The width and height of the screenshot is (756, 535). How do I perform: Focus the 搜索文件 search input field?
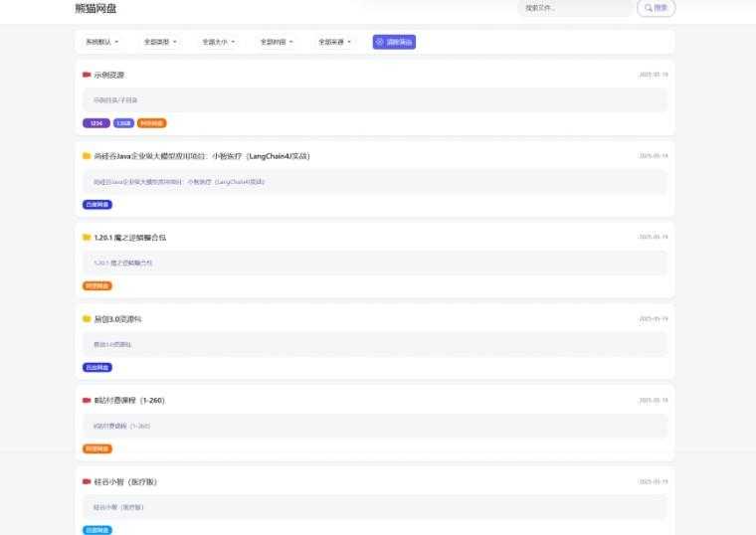(x=574, y=8)
